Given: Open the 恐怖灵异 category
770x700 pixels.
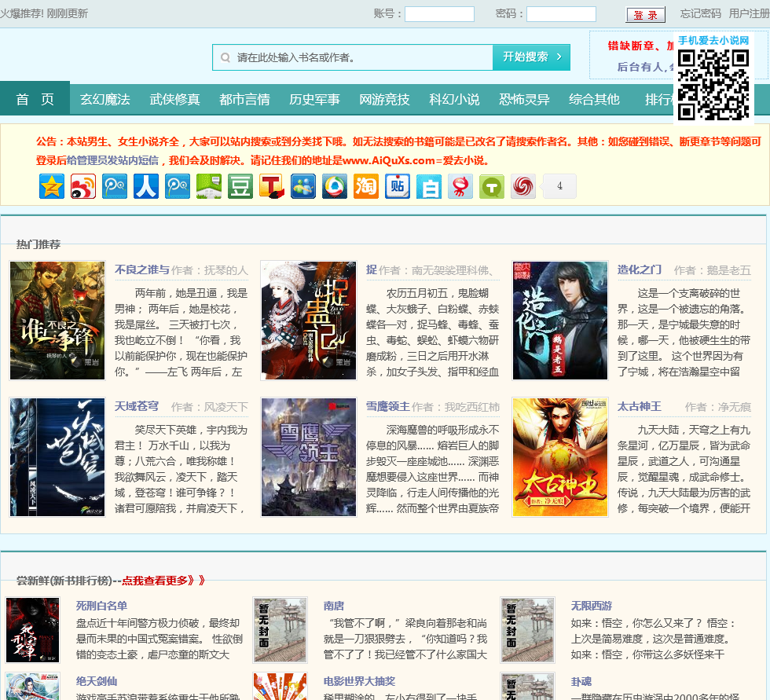Looking at the screenshot, I should (524, 99).
